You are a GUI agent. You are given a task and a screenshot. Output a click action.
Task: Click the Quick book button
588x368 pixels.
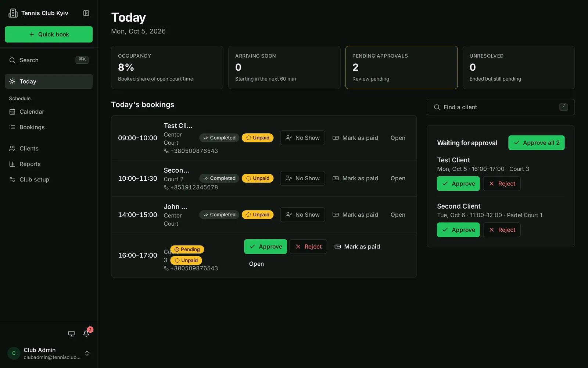click(x=49, y=34)
